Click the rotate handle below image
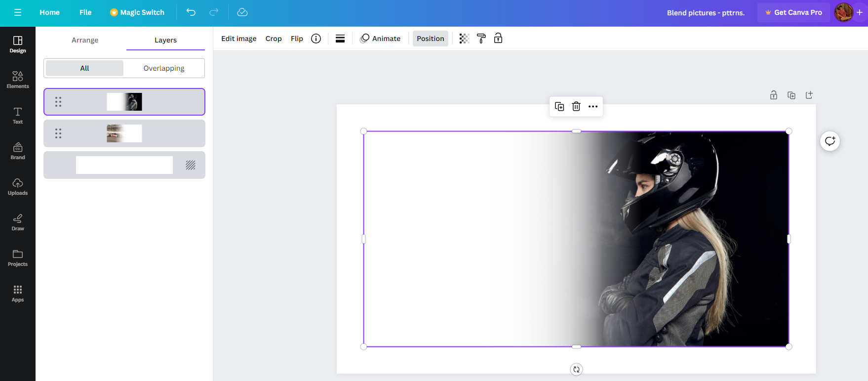 click(x=576, y=369)
